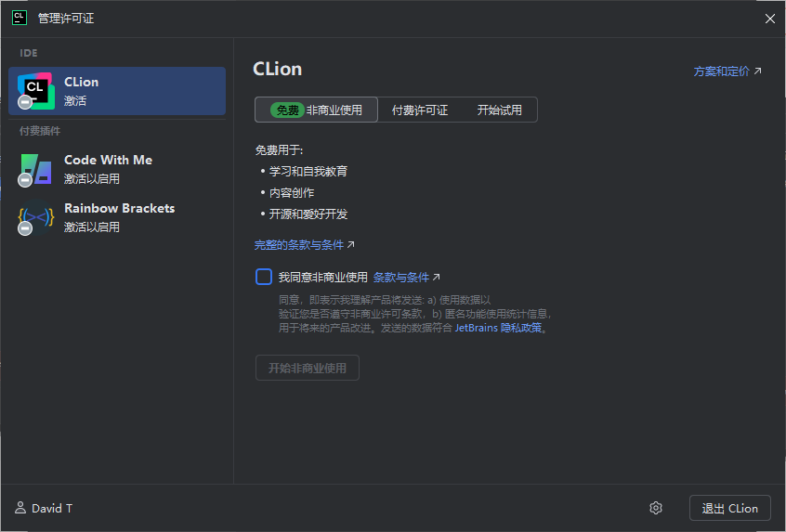Click the 免费用于: label
The image size is (786, 532).
click(280, 150)
